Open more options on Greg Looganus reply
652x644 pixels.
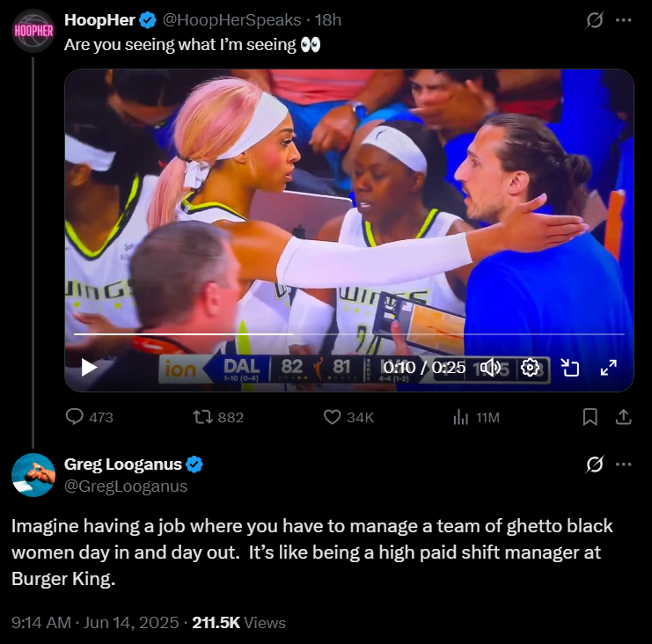point(623,465)
